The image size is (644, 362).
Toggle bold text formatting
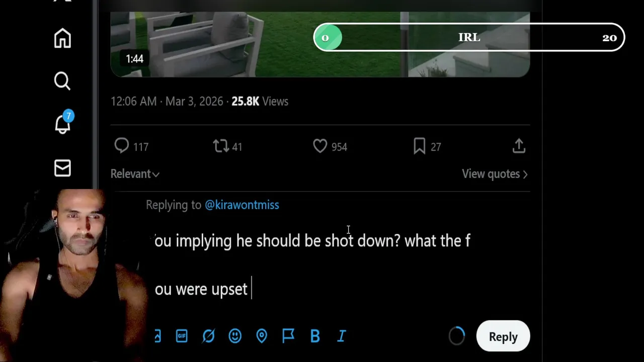tap(315, 336)
